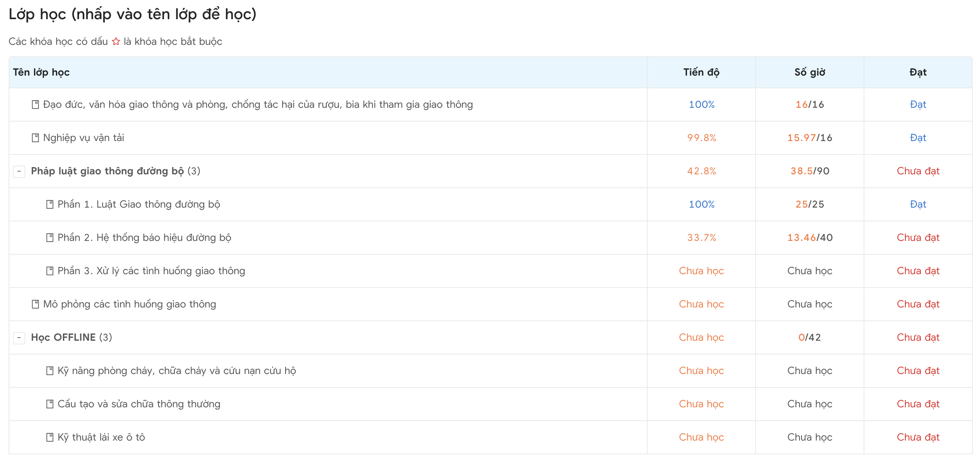This screenshot has height=463, width=980.
Task: Click book icon beside Kỹ thuật lái xe ô tô
Action: [50, 437]
